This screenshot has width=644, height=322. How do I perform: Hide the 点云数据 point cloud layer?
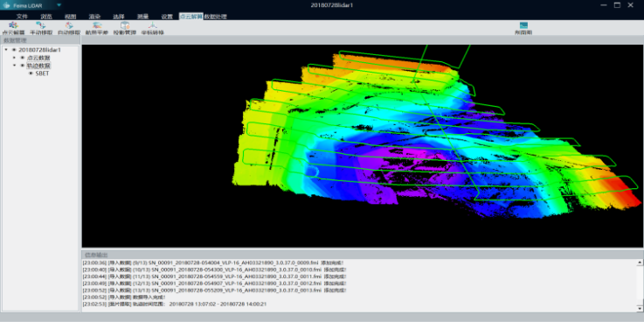[22, 58]
